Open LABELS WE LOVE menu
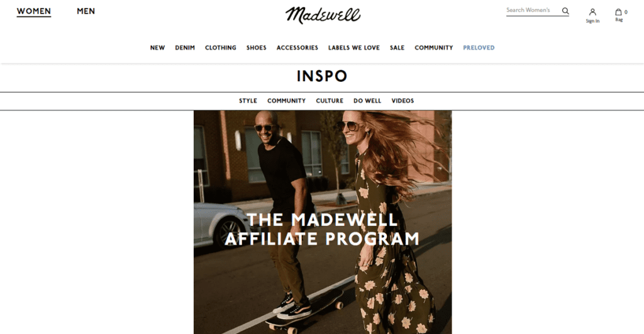The image size is (644, 334). pos(354,48)
